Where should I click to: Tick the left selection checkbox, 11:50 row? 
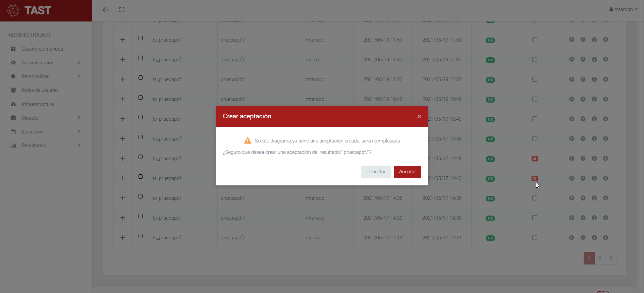pos(141,38)
